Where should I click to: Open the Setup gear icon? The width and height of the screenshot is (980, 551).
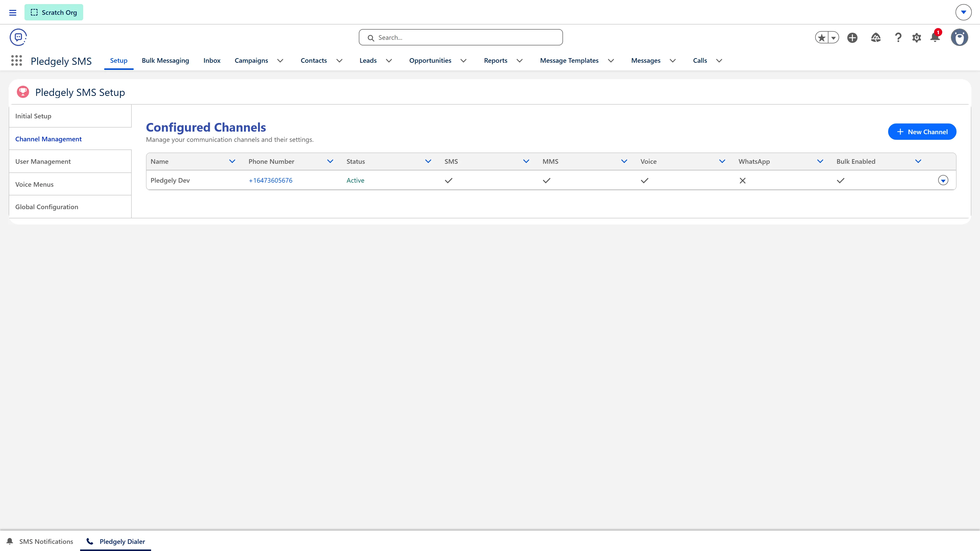916,38
